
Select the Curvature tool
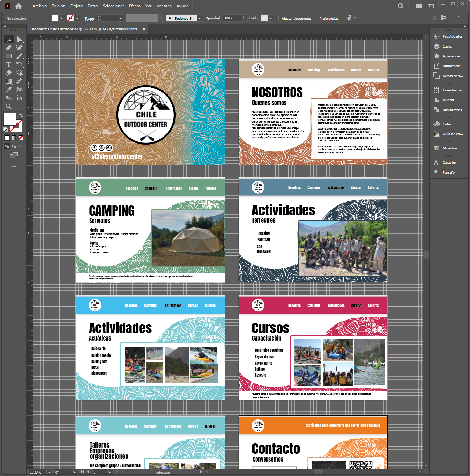click(19, 48)
